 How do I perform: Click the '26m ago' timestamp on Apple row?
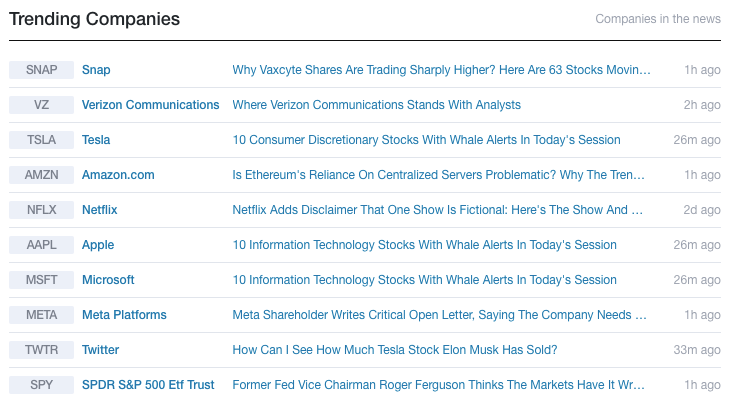[697, 245]
